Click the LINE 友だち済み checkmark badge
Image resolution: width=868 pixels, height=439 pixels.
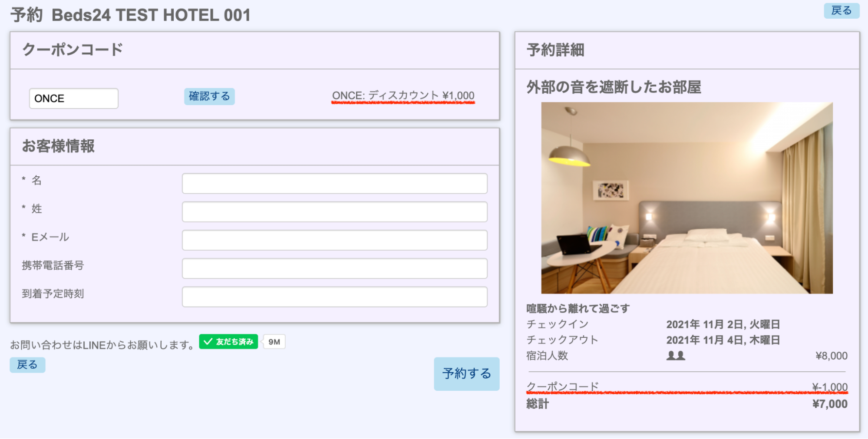[x=228, y=342]
